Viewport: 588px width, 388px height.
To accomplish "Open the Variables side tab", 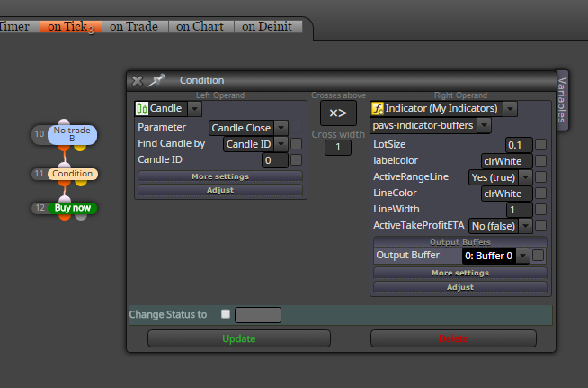I will [x=562, y=100].
